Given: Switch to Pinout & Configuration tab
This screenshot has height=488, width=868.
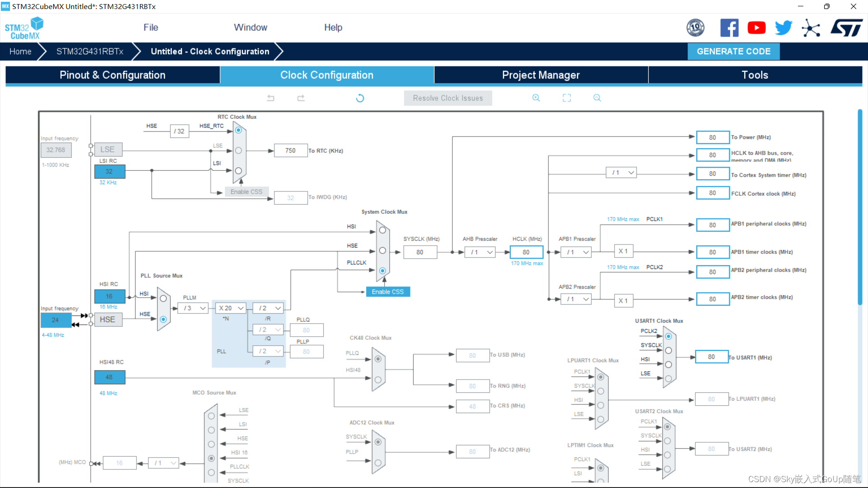Looking at the screenshot, I should pyautogui.click(x=113, y=75).
